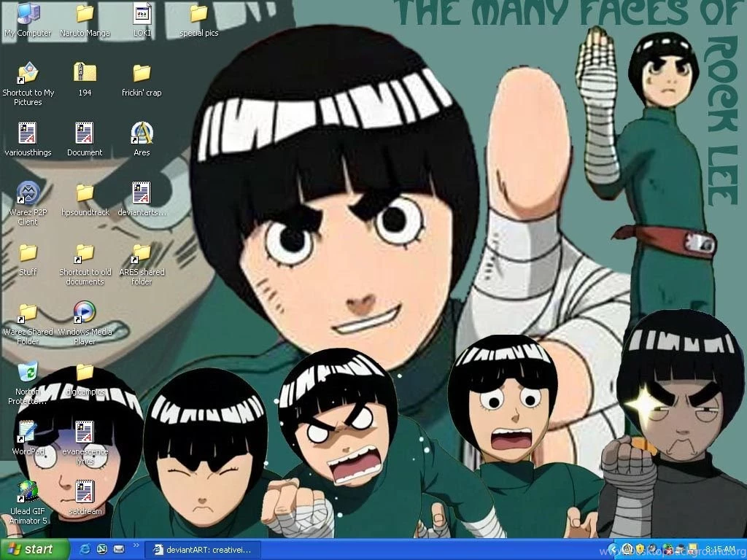Screen dimensions: 747x560
Task: Expand the Quick Launch overflow chevron
Action: (x=136, y=545)
